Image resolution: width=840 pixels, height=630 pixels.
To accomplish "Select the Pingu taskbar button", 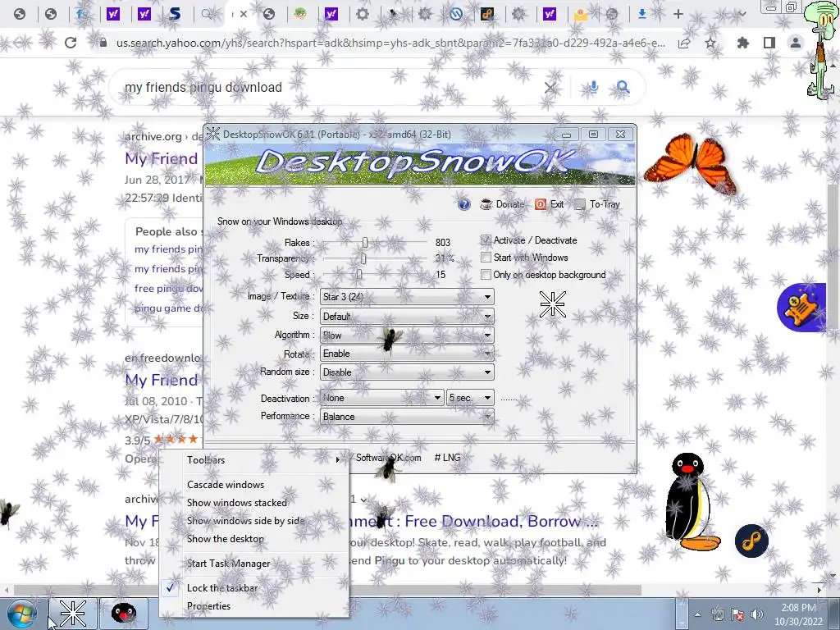I will 123,614.
